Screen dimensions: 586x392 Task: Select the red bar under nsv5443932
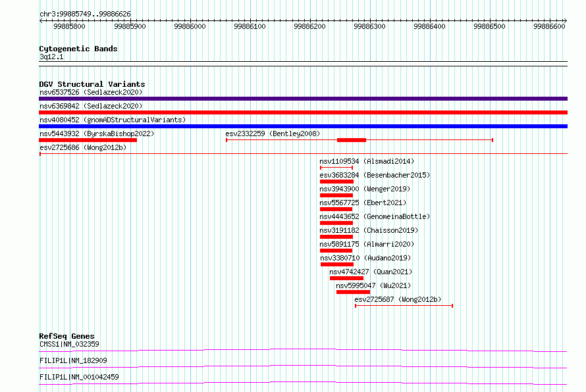[88, 140]
